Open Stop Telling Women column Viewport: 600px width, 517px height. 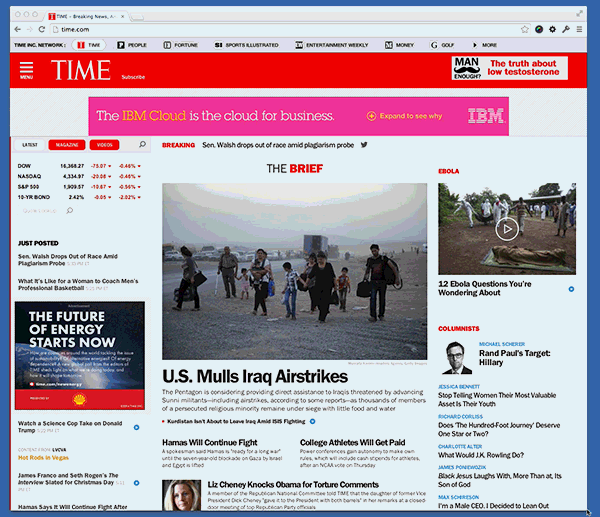[497, 400]
